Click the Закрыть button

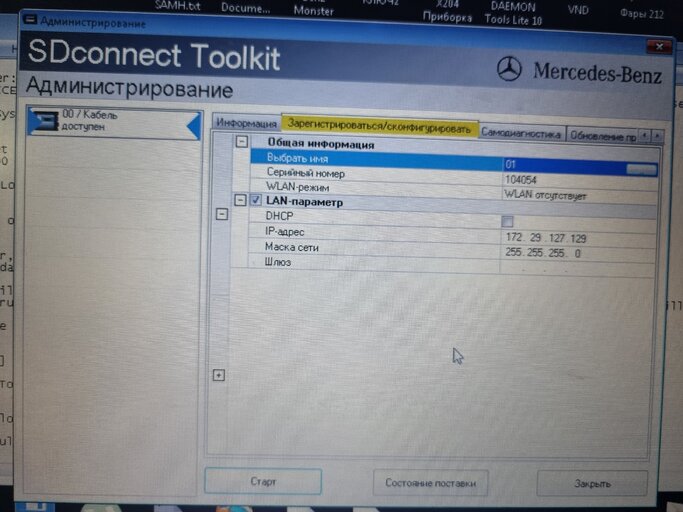pyautogui.click(x=592, y=483)
